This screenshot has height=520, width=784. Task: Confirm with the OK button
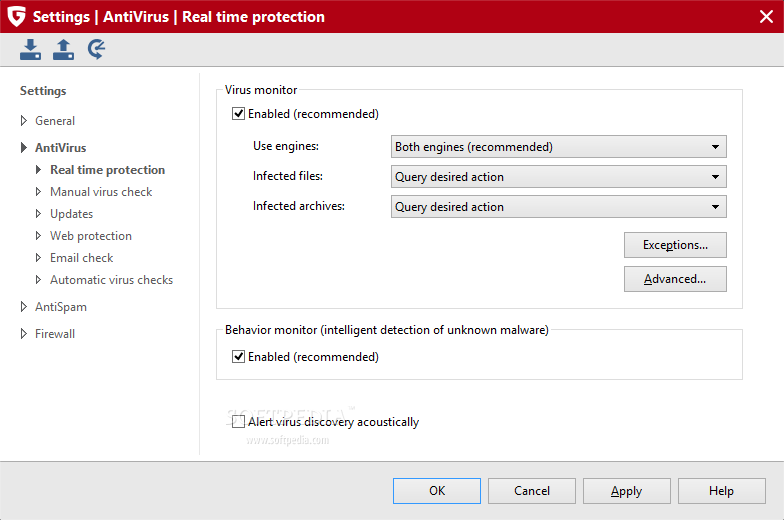(x=436, y=491)
